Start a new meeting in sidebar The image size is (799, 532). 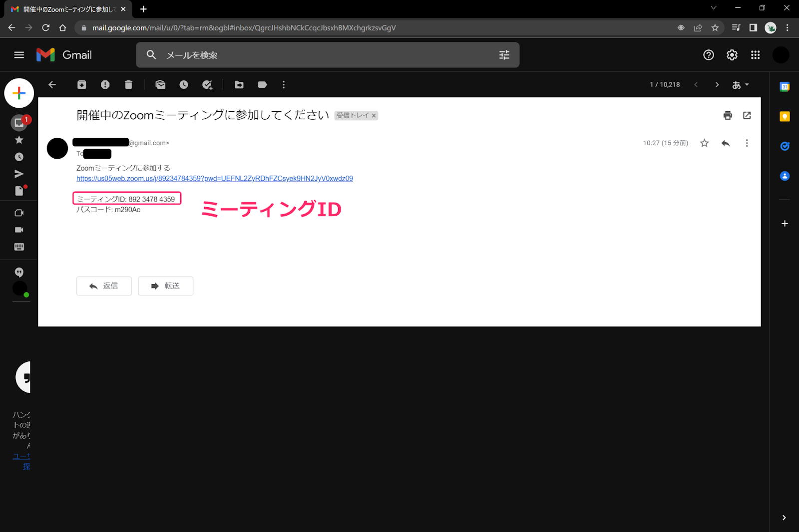pyautogui.click(x=19, y=213)
